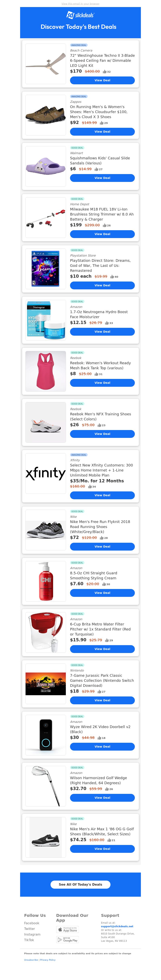Open View this email in your browser
Image resolution: width=161 pixels, height=980 pixels.
[80, 4]
